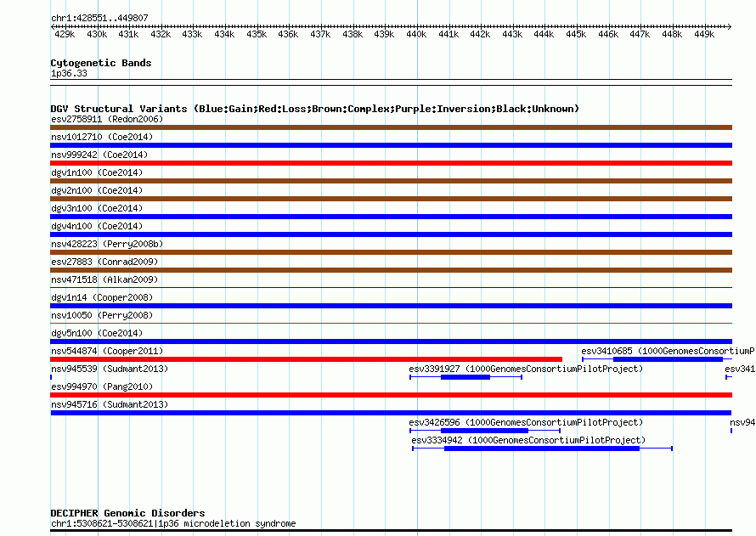Click the 1p36 microdeletion syndrome black bar
Screen dimensions: 756x536
(x=391, y=531)
